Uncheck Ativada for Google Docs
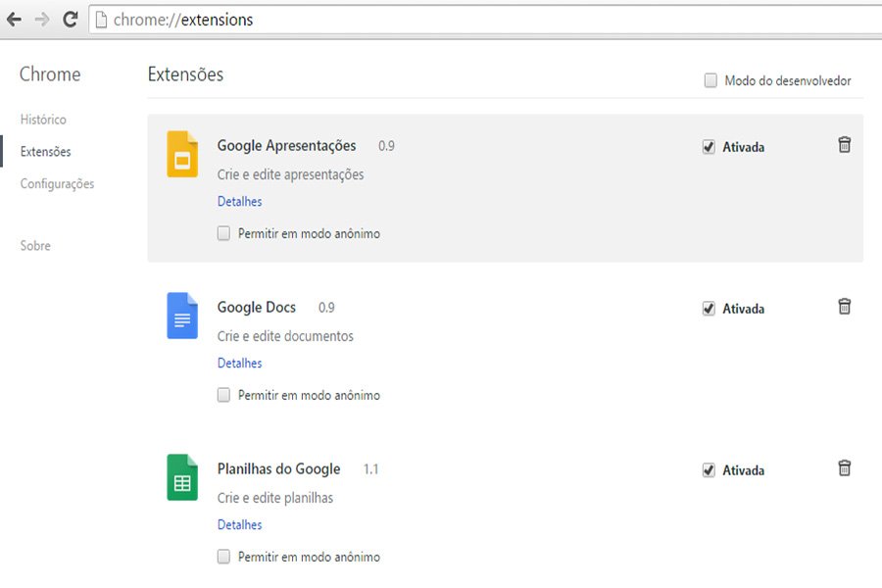Screen dimensions: 882x588 (709, 309)
